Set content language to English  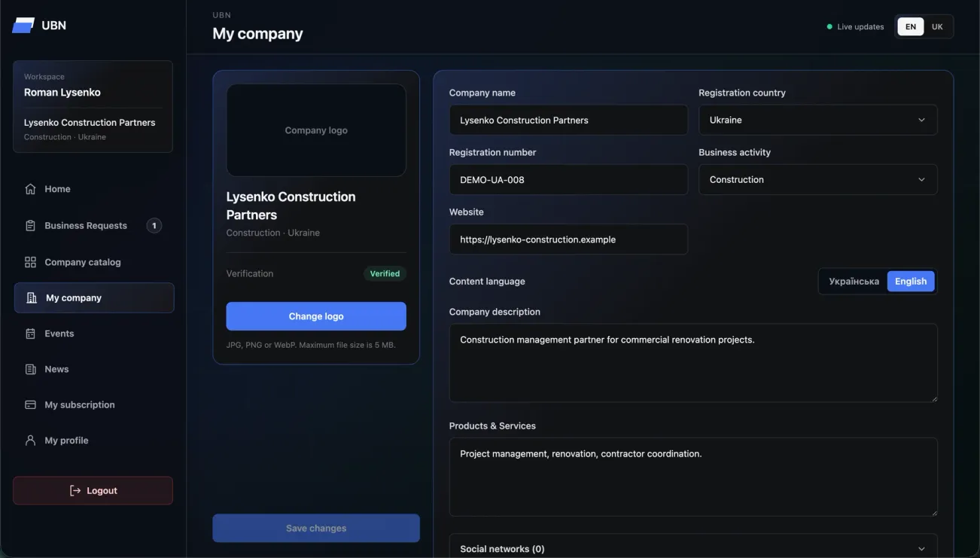[911, 282]
